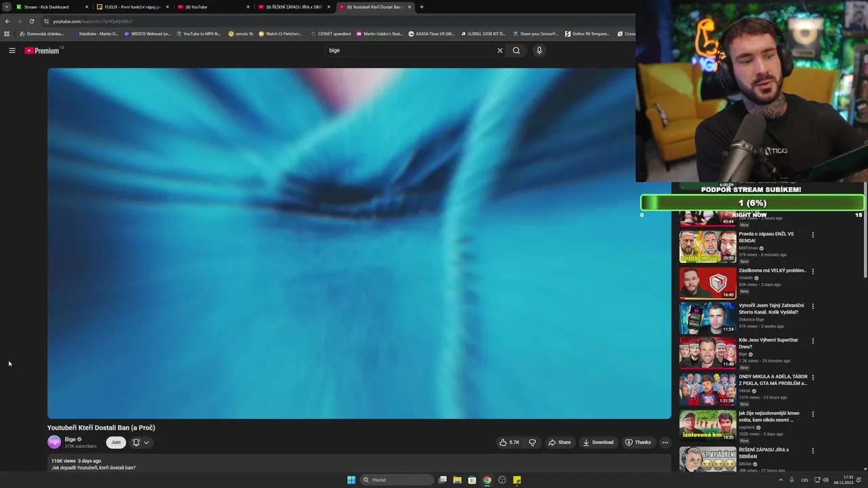Open the Windows Start menu
This screenshot has width=868, height=488.
pyautogui.click(x=351, y=480)
